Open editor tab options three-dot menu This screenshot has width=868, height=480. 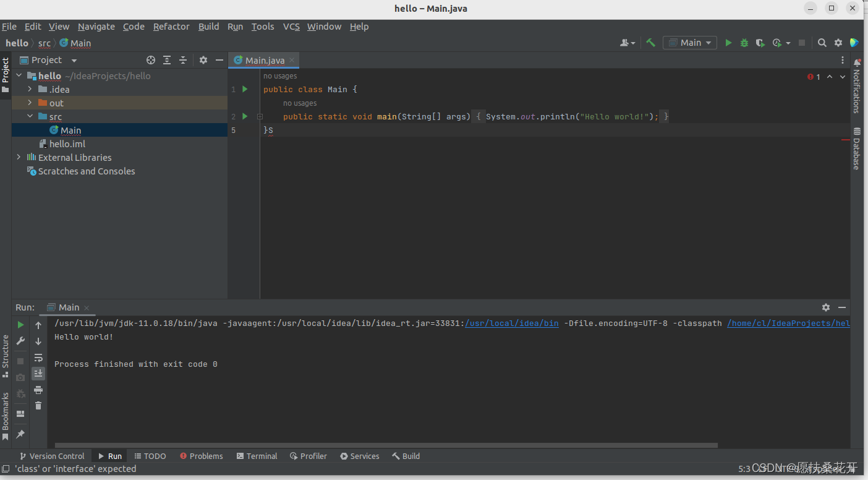pyautogui.click(x=842, y=60)
